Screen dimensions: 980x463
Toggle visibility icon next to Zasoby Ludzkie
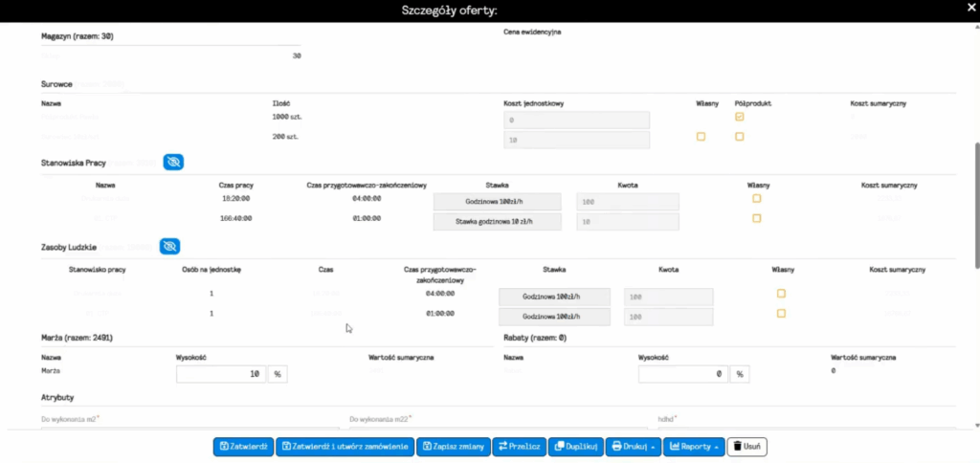(x=169, y=247)
